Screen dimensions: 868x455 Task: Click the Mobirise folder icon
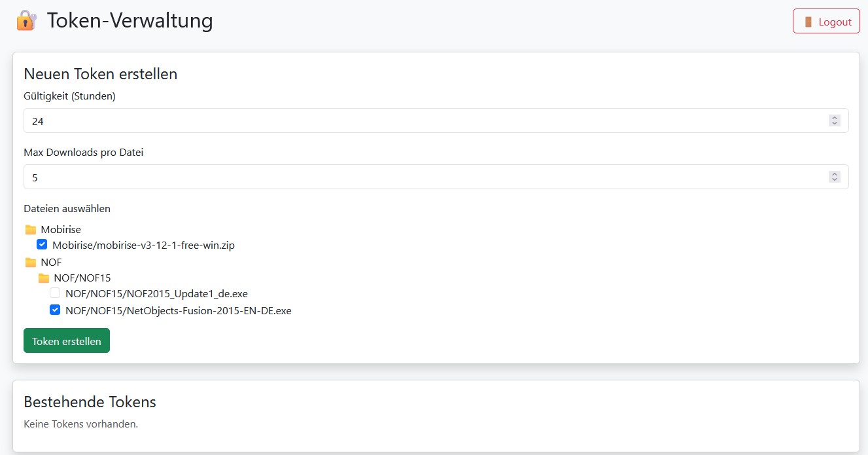pyautogui.click(x=31, y=230)
